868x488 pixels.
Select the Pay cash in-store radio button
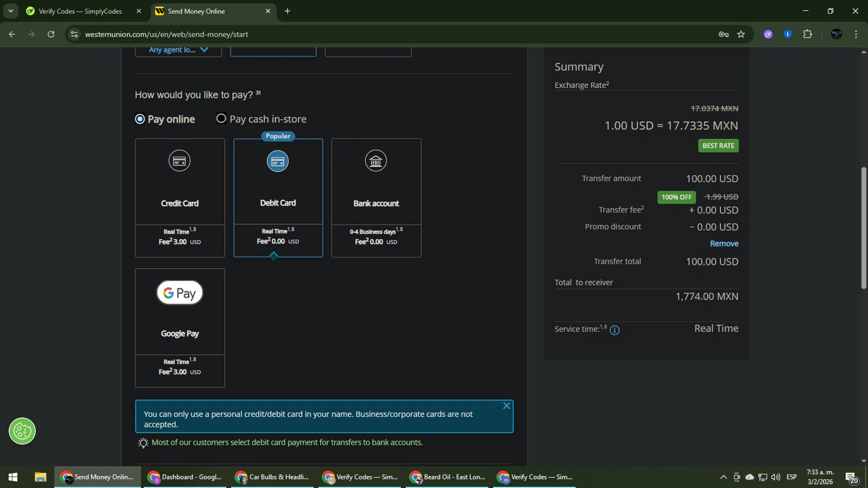[x=221, y=119]
